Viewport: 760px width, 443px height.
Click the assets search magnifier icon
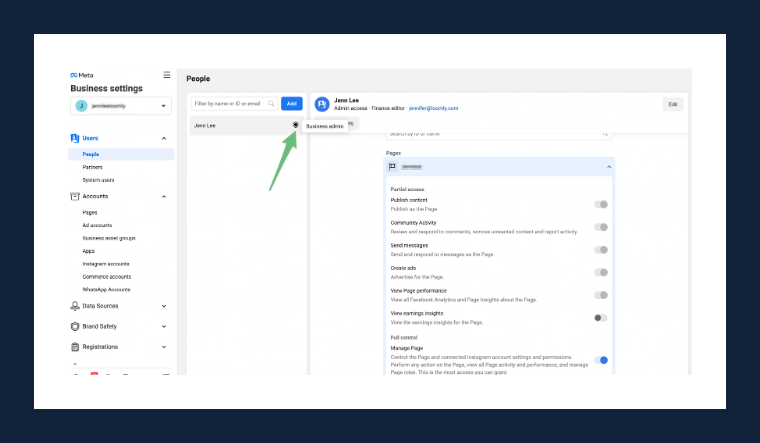click(x=605, y=134)
